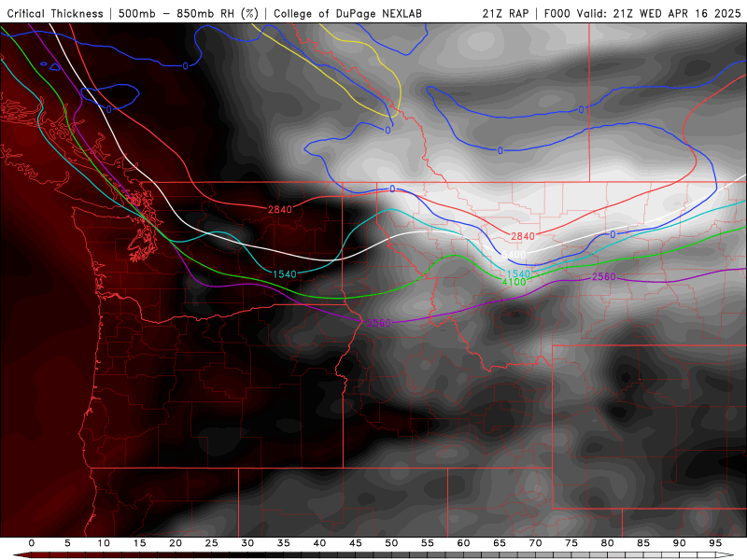Click color bar tick label "80"
This screenshot has height=560, width=747.
608,543
